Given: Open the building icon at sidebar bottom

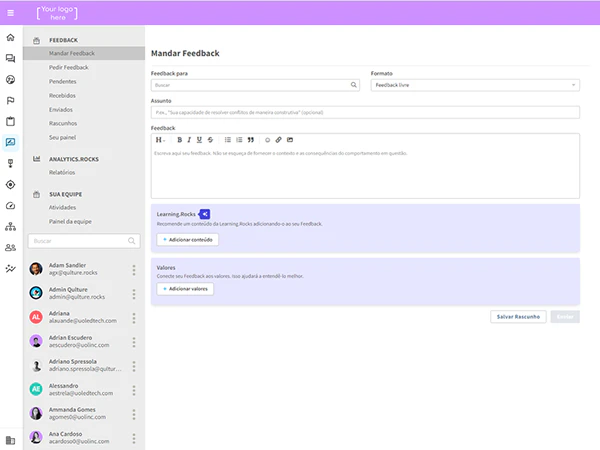Looking at the screenshot, I should [x=10, y=440].
